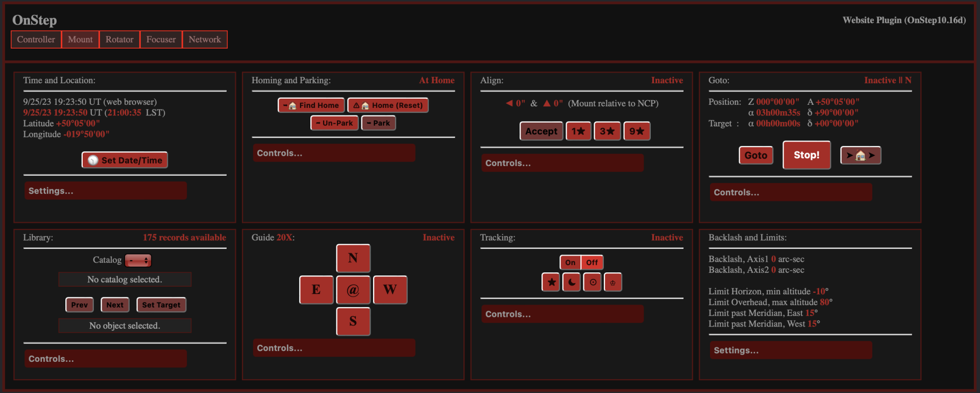This screenshot has width=980, height=393.
Task: Expand Homing and Parking Controls
Action: [x=334, y=153]
